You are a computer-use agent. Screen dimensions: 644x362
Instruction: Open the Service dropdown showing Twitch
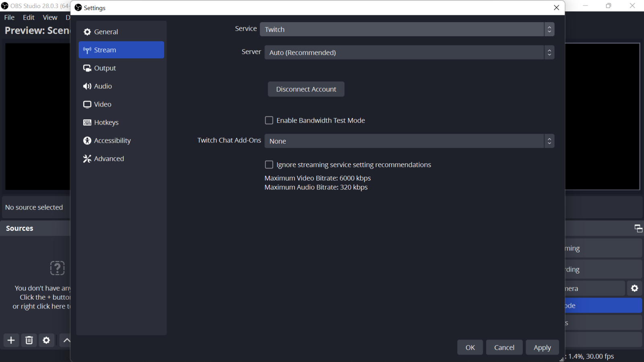(407, 29)
